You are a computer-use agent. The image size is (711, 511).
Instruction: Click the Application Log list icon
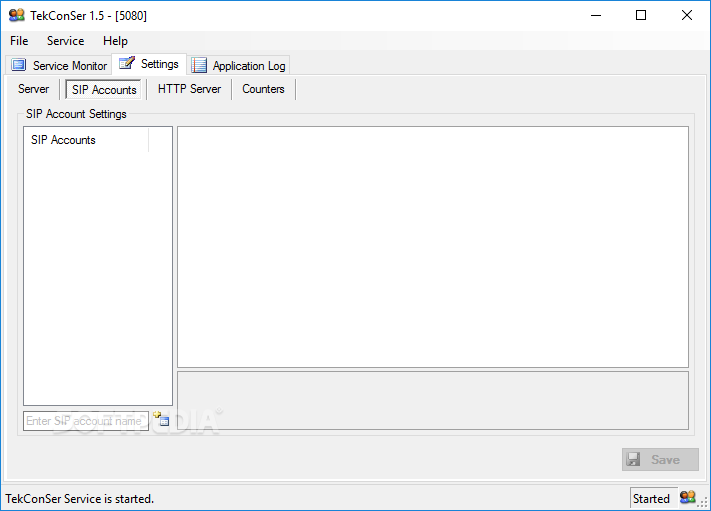click(x=199, y=65)
